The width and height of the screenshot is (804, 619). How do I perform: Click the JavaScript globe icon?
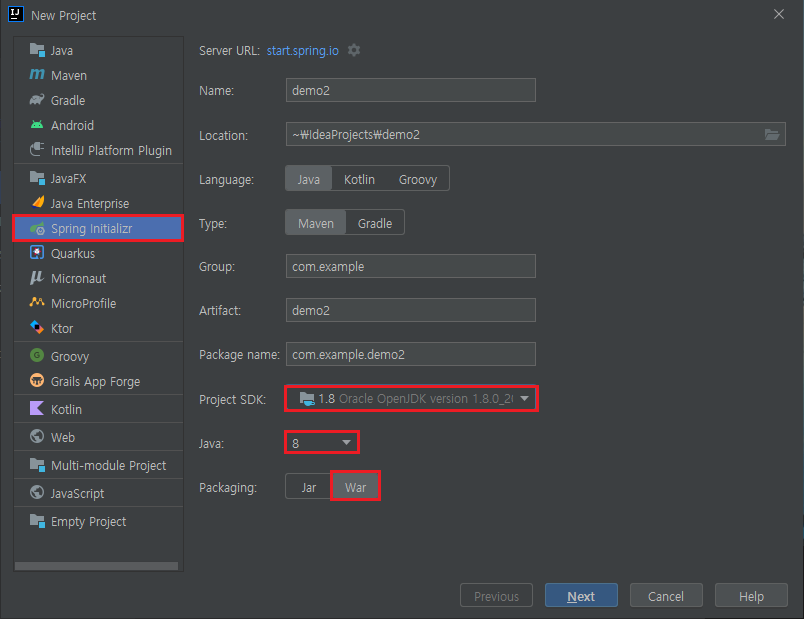coord(37,492)
